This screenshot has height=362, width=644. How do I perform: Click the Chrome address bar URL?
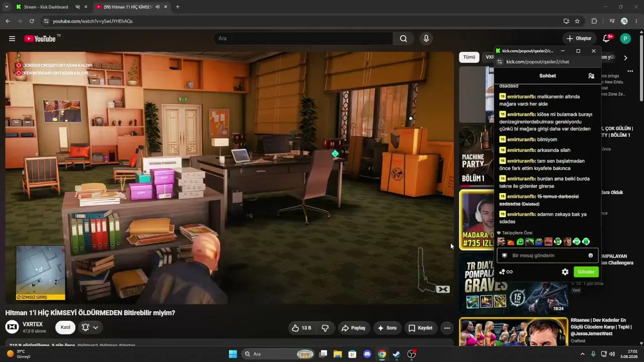coord(93,21)
